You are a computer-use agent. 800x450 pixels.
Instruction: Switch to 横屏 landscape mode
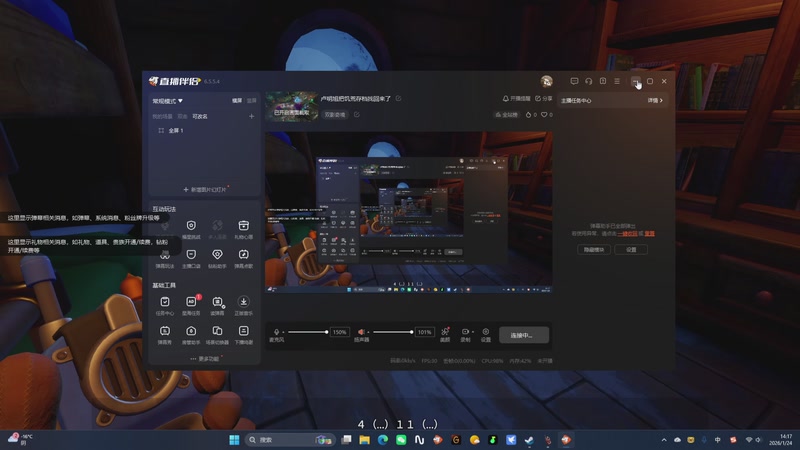click(237, 101)
